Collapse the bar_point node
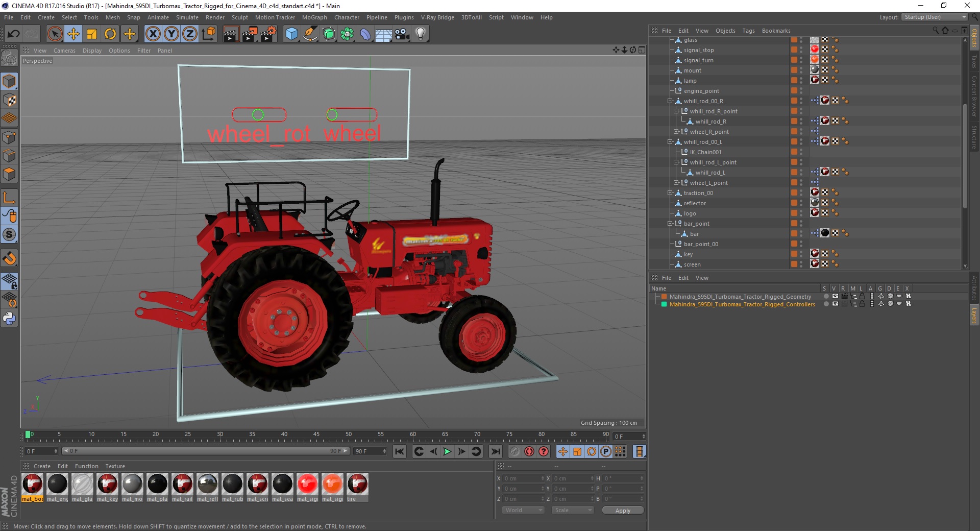 [670, 224]
